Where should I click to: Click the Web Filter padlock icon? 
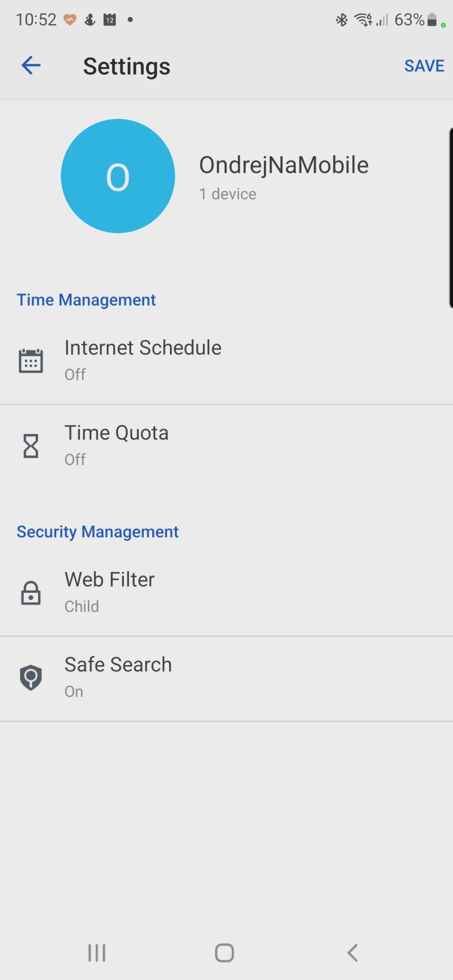click(x=31, y=593)
